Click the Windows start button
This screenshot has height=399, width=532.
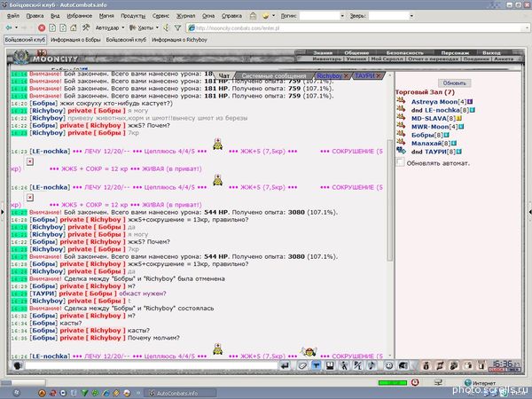16,393
